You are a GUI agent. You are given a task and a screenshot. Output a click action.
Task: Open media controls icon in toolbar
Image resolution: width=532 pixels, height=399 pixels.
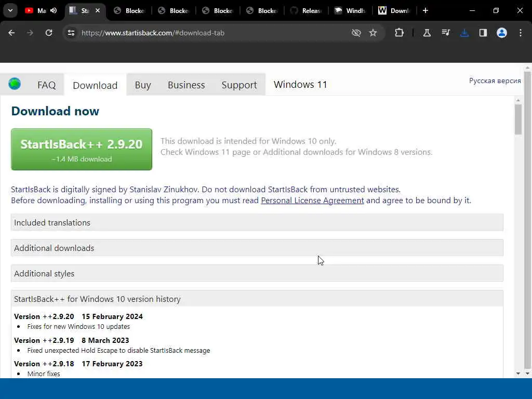[445, 33]
